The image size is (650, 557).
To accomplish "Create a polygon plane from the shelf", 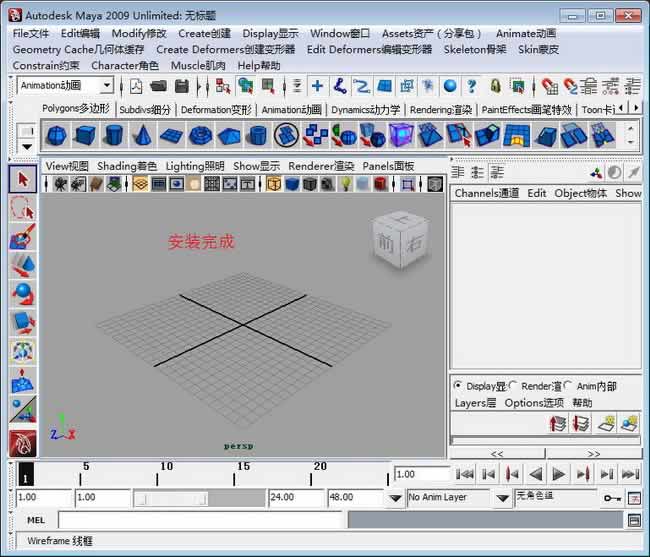I will tap(171, 135).
